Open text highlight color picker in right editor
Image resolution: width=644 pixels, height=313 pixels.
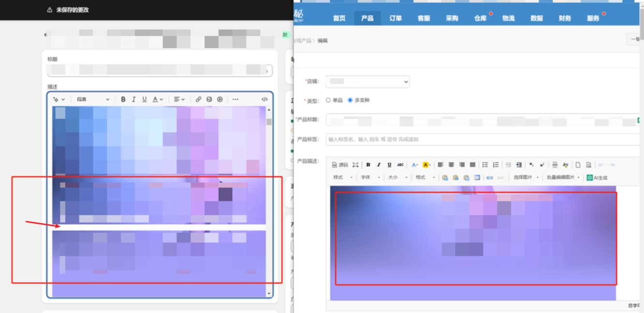click(x=426, y=165)
